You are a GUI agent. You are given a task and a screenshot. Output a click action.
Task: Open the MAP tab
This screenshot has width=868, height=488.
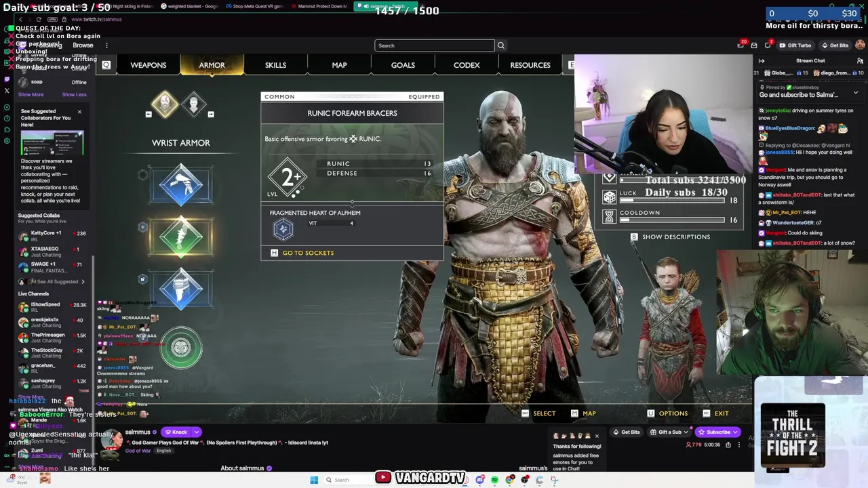339,65
